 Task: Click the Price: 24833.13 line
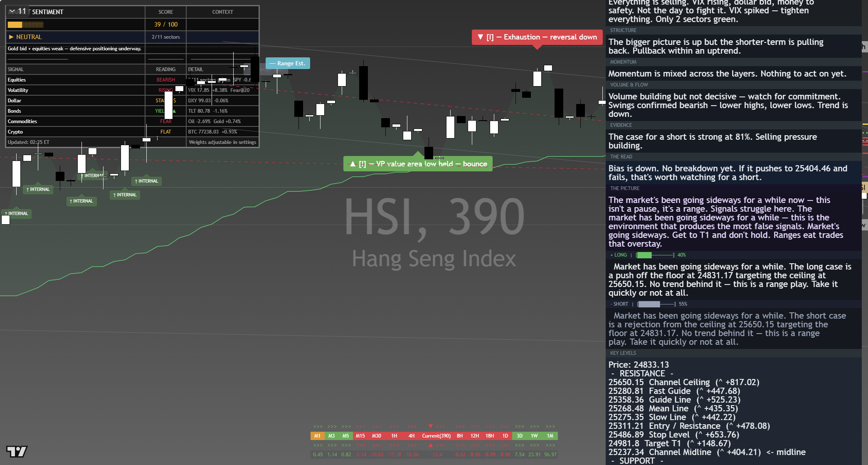(639, 365)
